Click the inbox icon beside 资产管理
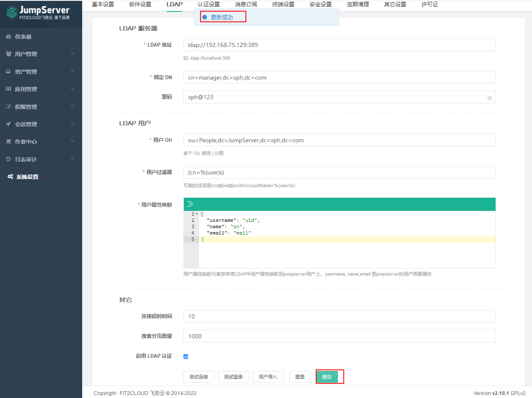 click(8, 72)
